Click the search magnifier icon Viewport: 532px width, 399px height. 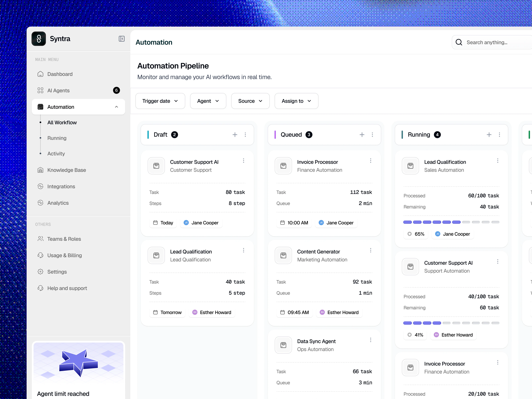459,42
